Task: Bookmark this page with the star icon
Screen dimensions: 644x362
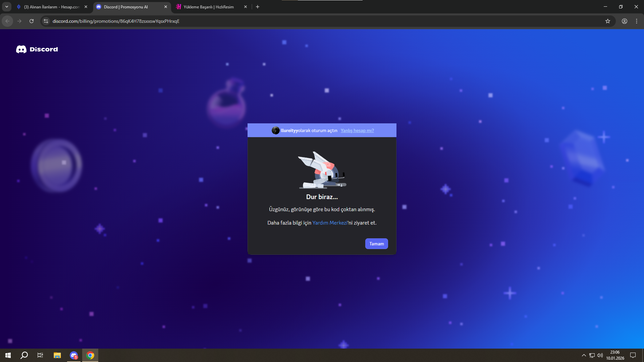Action: pyautogui.click(x=608, y=21)
